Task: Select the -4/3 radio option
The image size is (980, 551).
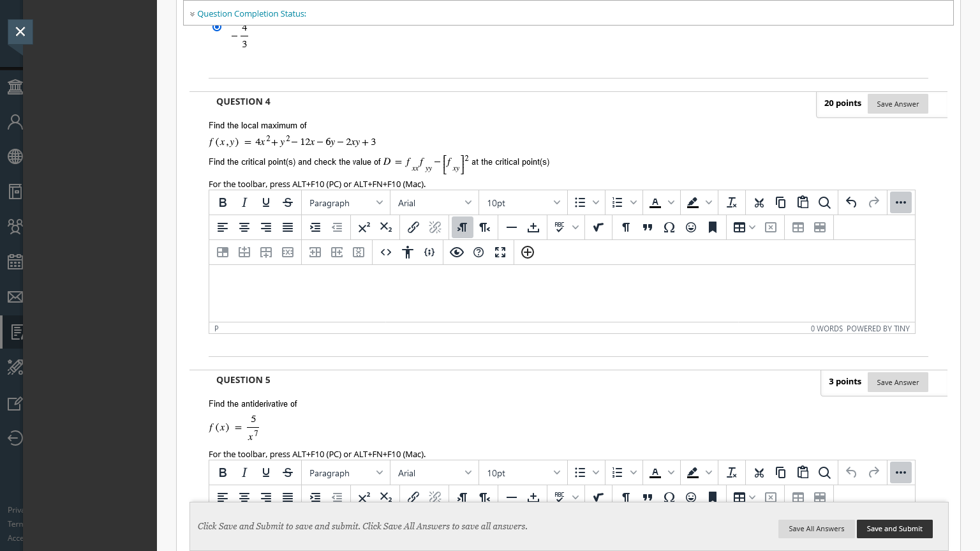Action: pos(217,27)
